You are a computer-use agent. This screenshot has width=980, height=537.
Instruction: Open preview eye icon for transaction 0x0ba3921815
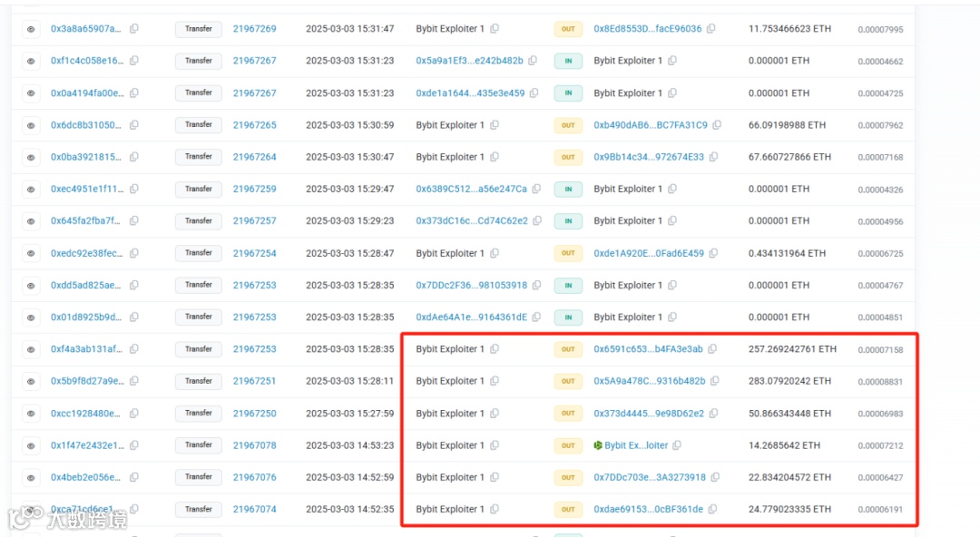click(31, 157)
